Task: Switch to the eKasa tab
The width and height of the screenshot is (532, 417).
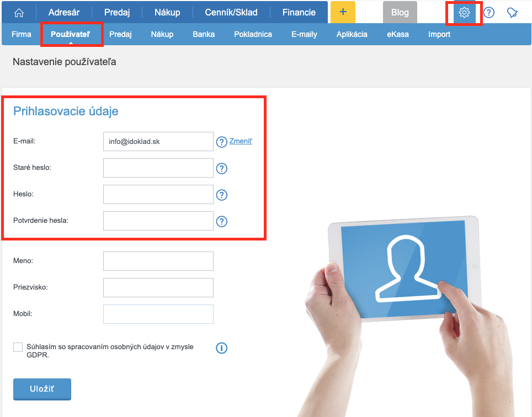Action: 397,34
